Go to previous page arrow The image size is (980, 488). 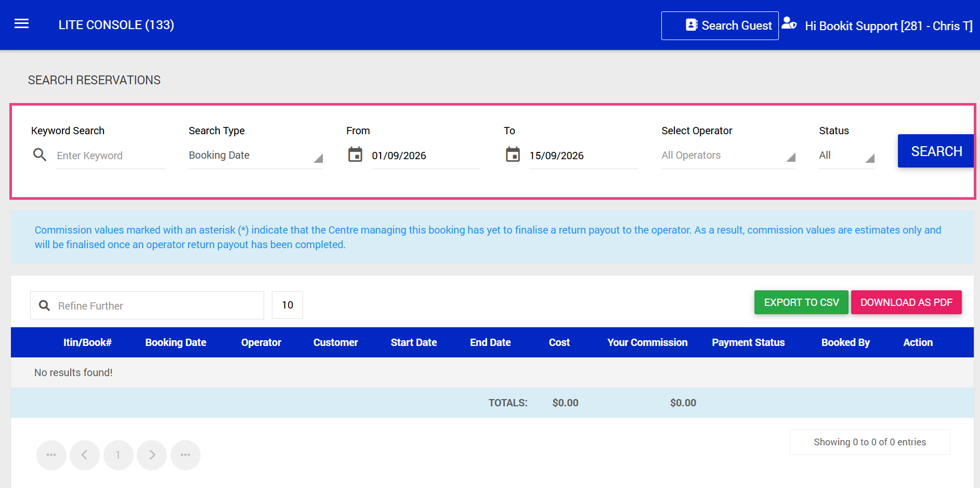pyautogui.click(x=85, y=455)
